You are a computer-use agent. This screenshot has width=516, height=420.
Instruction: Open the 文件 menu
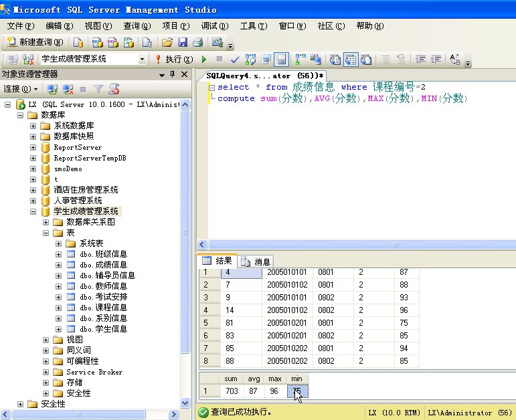20,26
